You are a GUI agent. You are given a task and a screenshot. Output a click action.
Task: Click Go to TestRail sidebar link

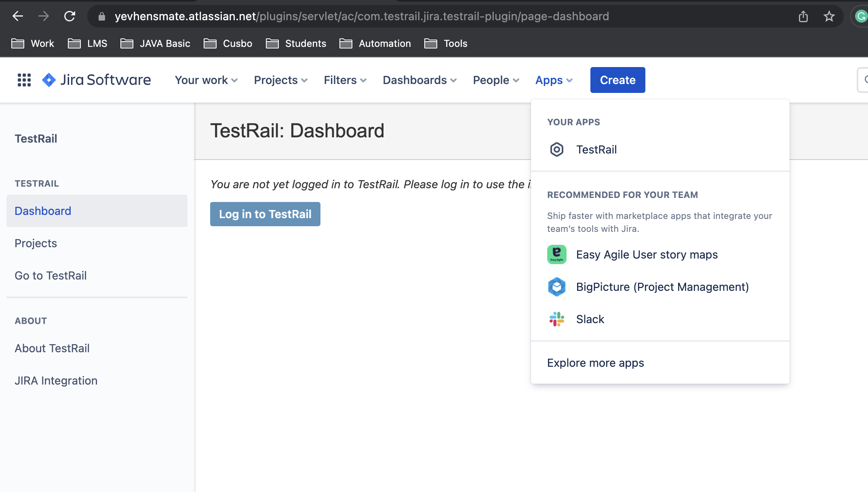(97, 275)
